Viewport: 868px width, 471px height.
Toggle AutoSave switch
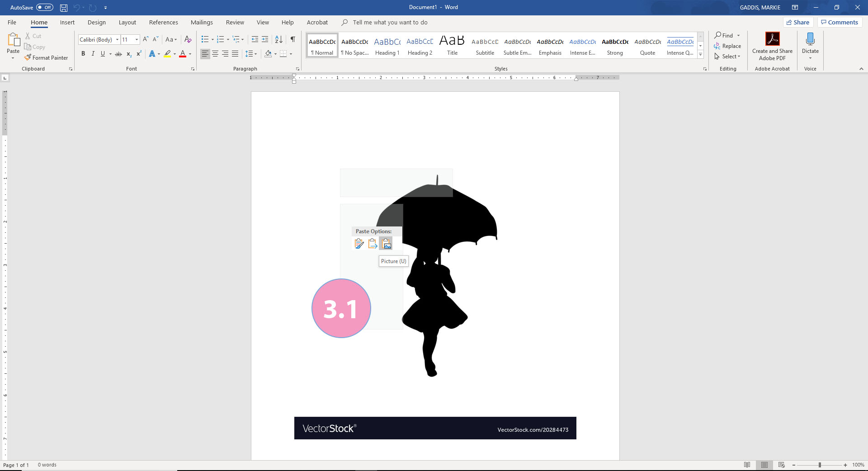(45, 7)
